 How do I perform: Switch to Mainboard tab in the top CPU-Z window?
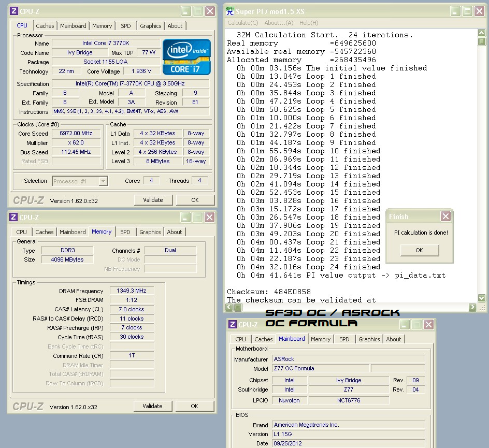click(x=73, y=26)
